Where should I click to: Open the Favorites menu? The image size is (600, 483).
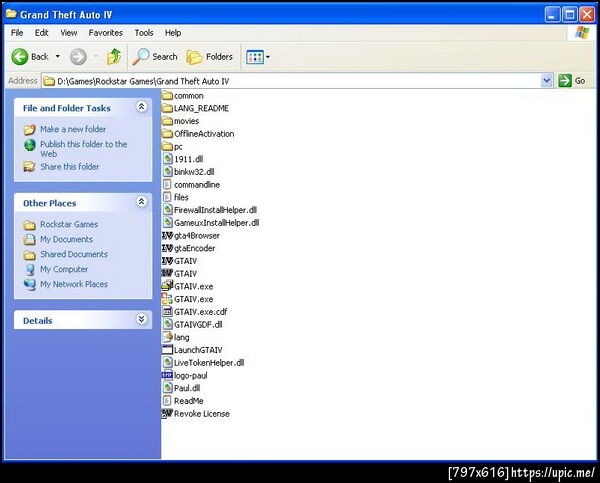[106, 33]
